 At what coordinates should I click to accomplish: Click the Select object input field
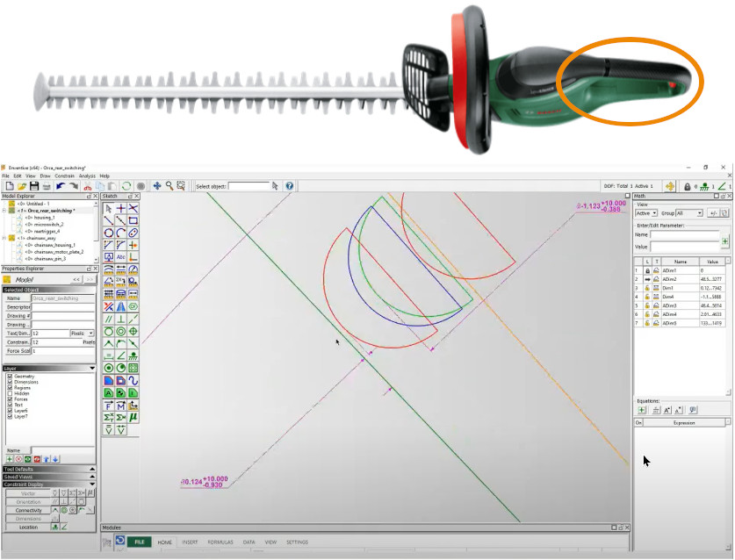point(249,186)
